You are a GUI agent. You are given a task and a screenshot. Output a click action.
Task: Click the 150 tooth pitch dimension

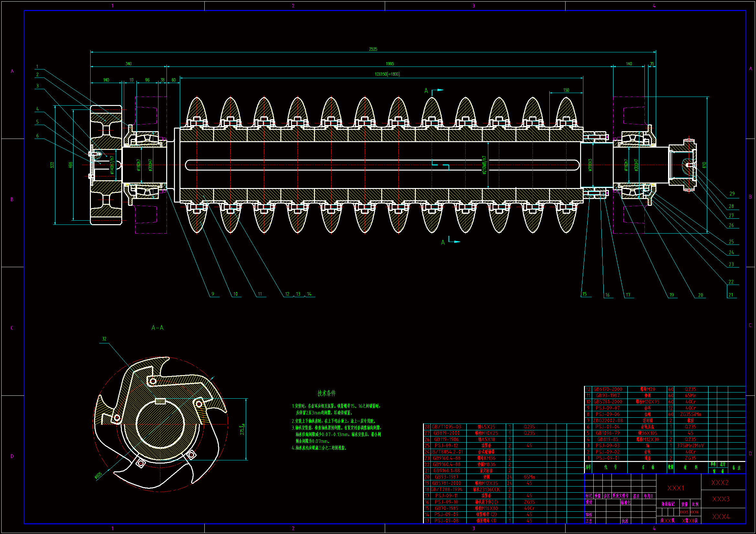[x=566, y=90]
